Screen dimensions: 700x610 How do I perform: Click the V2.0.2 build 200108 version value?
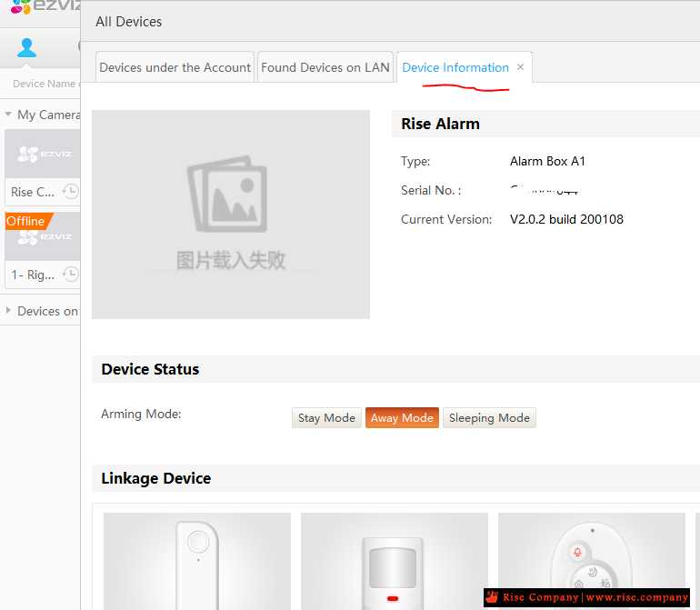(x=566, y=219)
